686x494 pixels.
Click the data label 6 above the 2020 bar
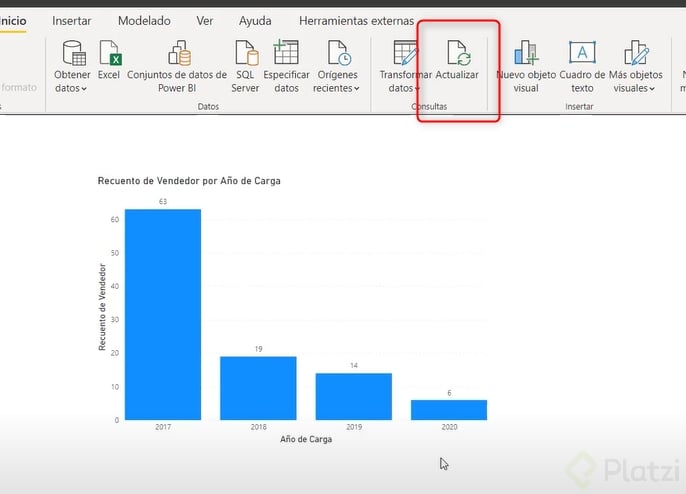click(x=449, y=393)
